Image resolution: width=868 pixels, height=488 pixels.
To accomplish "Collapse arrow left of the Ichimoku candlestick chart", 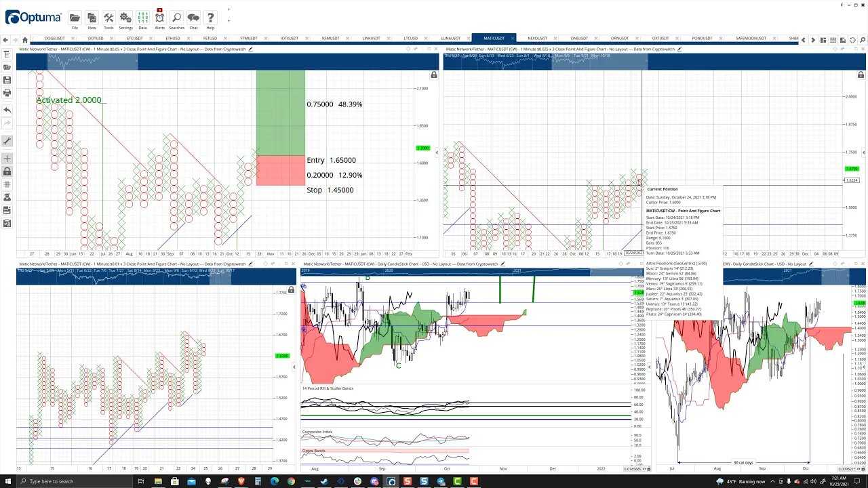I will tap(294, 367).
